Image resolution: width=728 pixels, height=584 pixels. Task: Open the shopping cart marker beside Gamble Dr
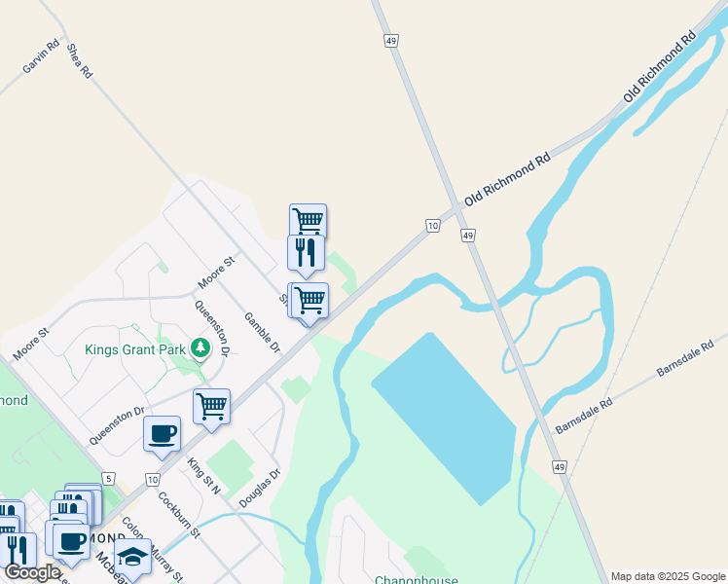(x=310, y=302)
